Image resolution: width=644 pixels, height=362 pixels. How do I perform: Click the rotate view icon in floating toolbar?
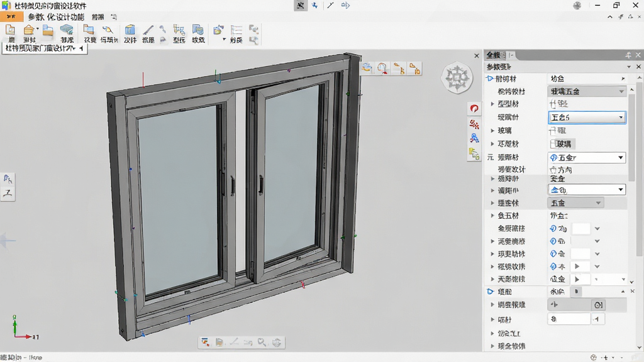click(367, 68)
